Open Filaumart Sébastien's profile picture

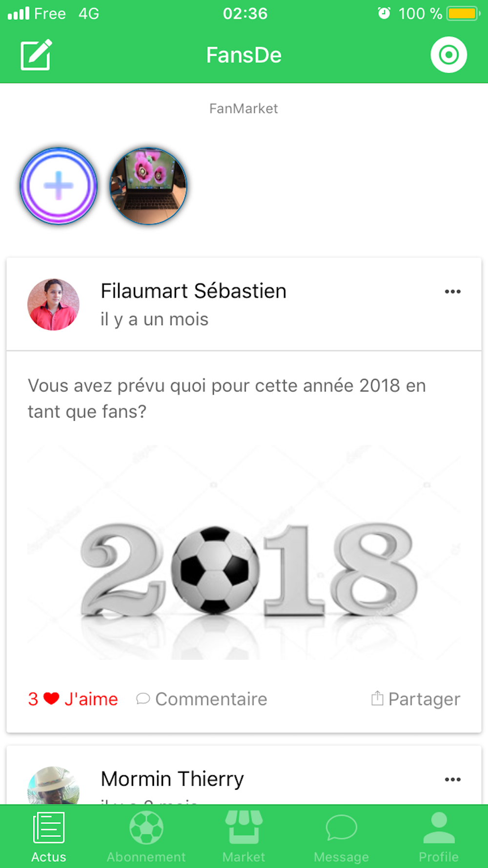[53, 305]
